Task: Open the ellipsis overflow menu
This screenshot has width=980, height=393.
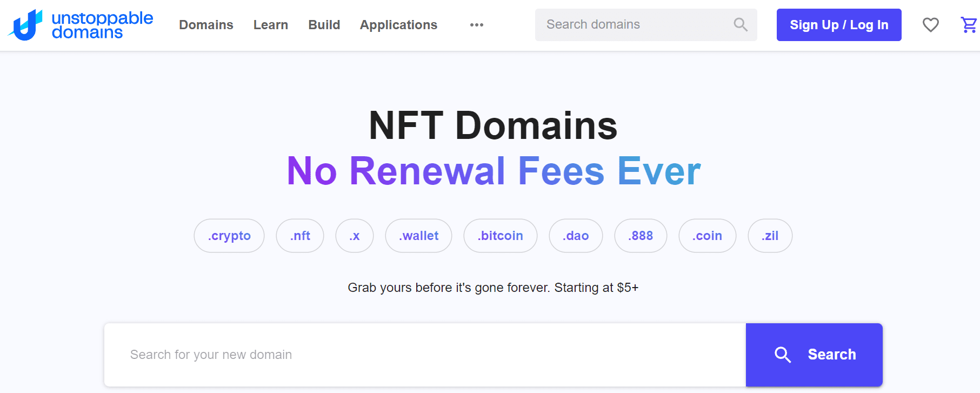Action: point(476,24)
